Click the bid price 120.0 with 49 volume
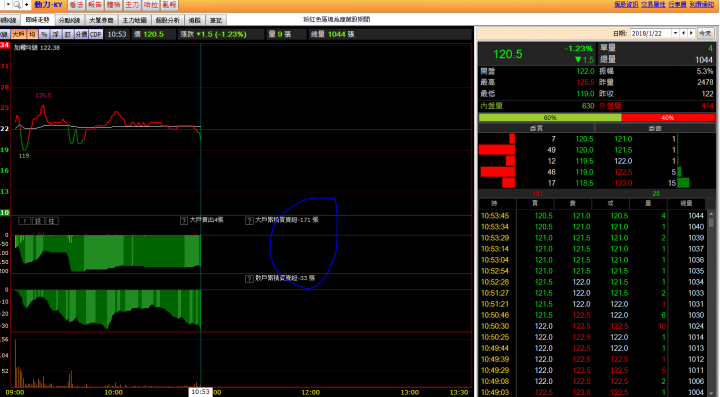Image resolution: width=720 pixels, height=397 pixels. pos(584,150)
